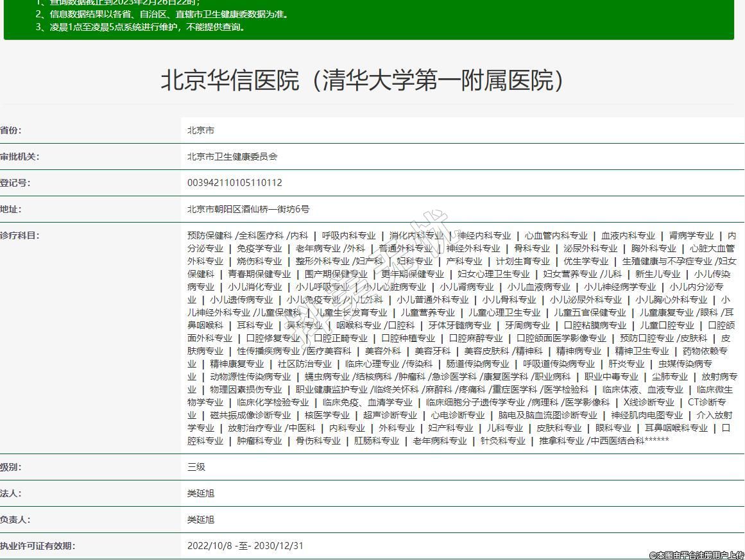Click the 省份 row label

click(11, 130)
